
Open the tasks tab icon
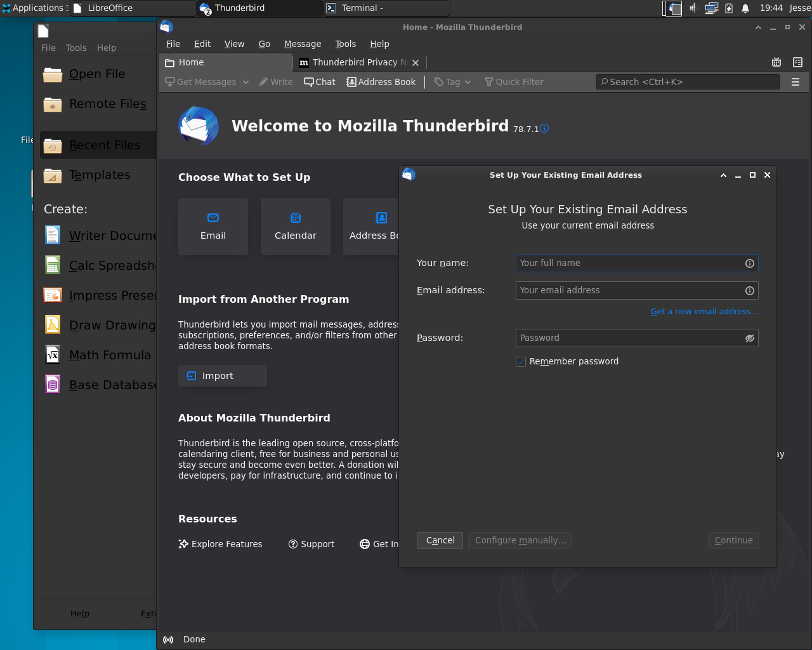coord(798,62)
